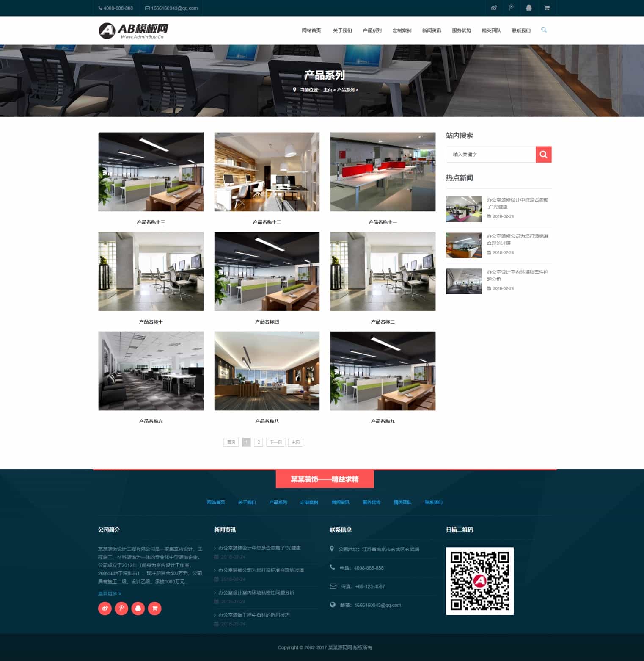Open footer news 办公室装修公司为您打造标准合理的过道
The height and width of the screenshot is (661, 644).
[261, 570]
